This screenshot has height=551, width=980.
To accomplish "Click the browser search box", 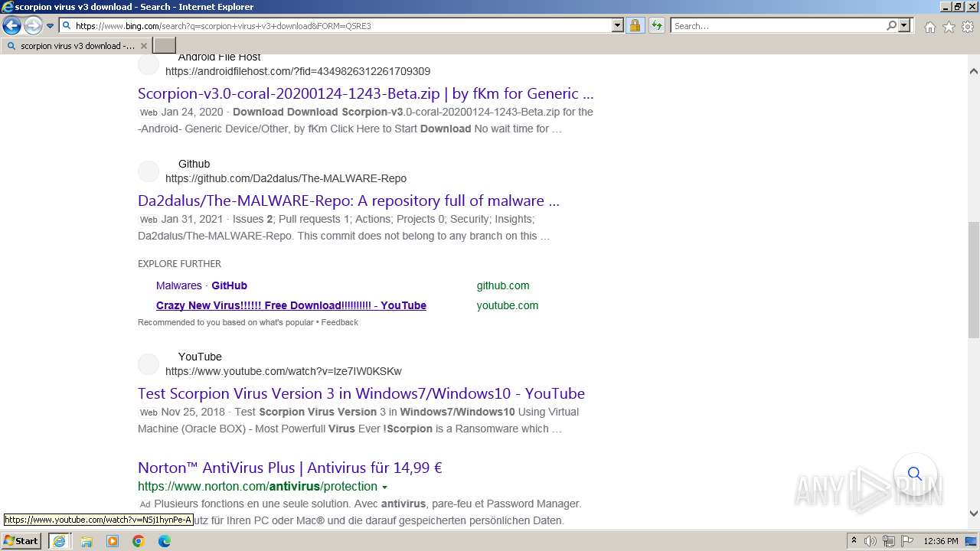I will click(778, 26).
